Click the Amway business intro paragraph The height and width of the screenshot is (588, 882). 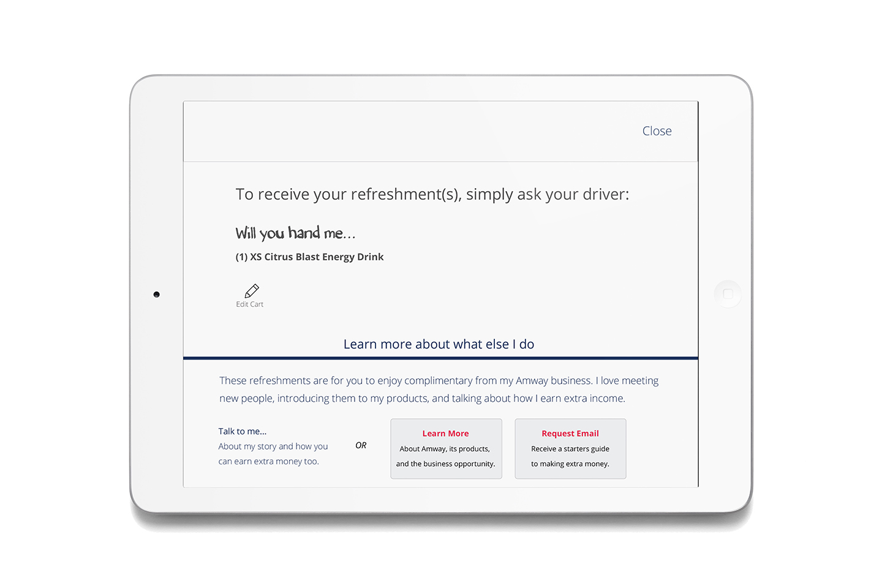click(x=439, y=390)
